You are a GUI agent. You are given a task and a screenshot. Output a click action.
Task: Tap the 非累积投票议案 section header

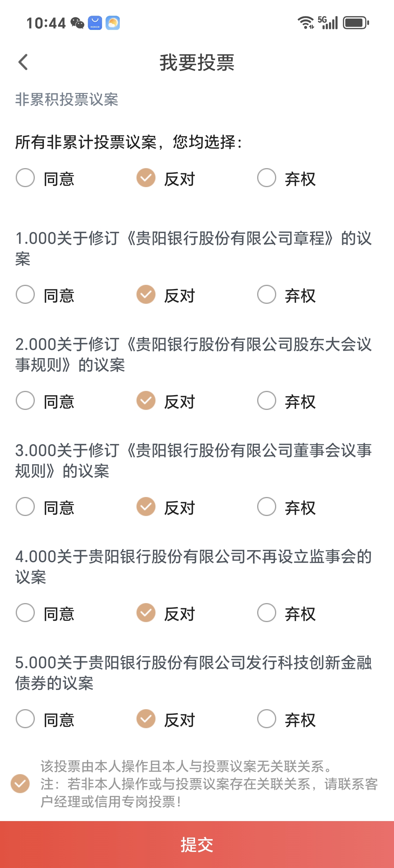pyautogui.click(x=67, y=100)
